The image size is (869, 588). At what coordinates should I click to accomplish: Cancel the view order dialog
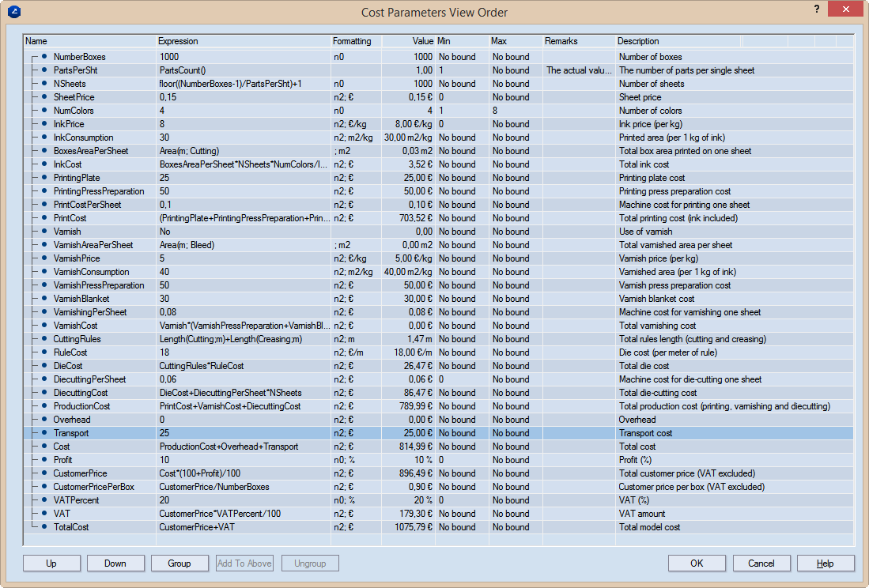(x=761, y=563)
